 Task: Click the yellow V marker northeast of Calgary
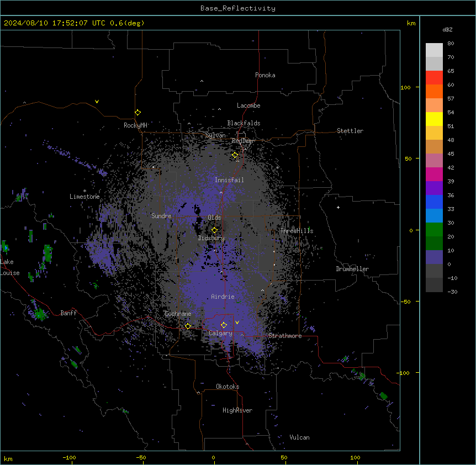click(x=237, y=323)
